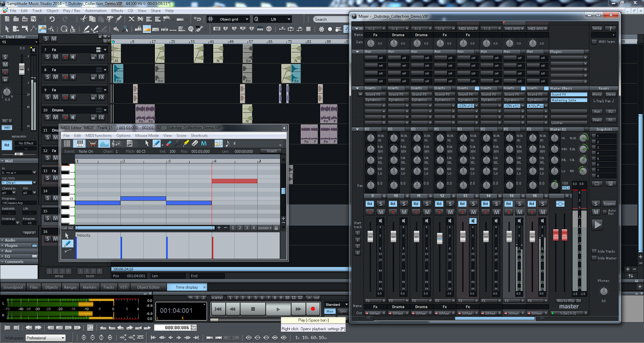Viewport: 644px width, 343px height.
Task: Toggle the Sync button near the transport
Action: [x=343, y=311]
